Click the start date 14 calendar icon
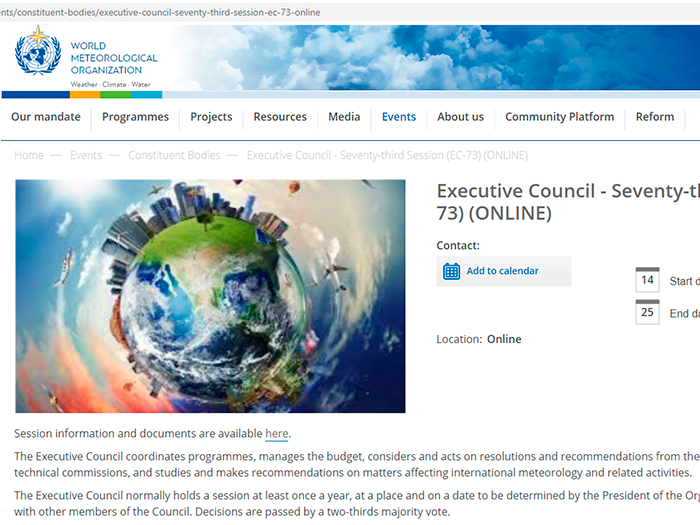The width and height of the screenshot is (700, 525). [x=647, y=280]
